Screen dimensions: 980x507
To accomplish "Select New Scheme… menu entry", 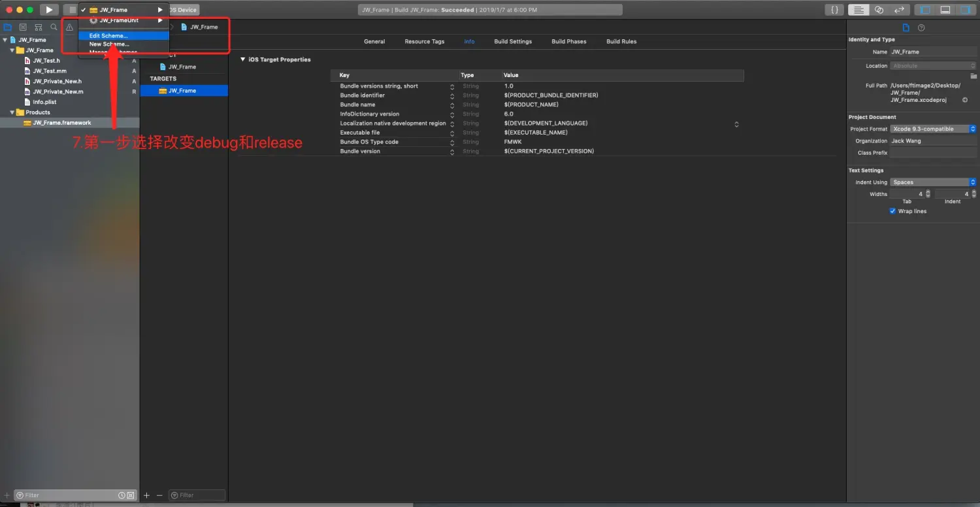I will (123, 44).
